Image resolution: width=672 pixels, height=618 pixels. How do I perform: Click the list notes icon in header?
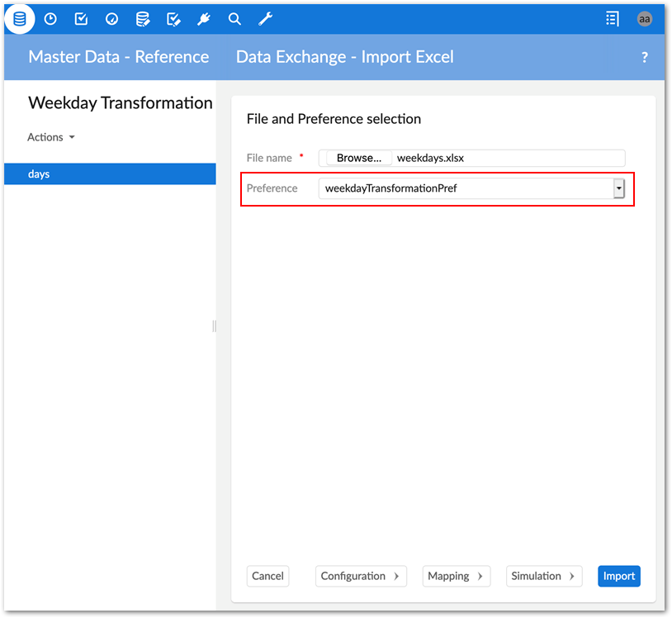point(612,18)
